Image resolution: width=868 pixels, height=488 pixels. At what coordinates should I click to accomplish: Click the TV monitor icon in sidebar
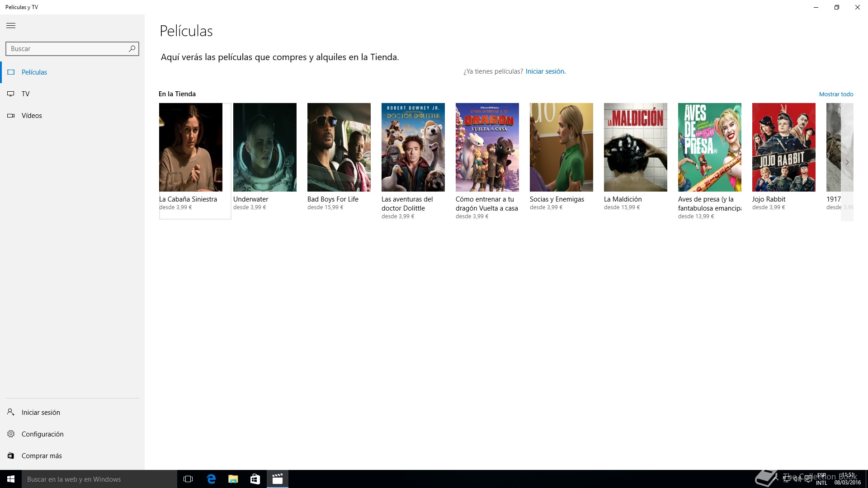coord(11,94)
